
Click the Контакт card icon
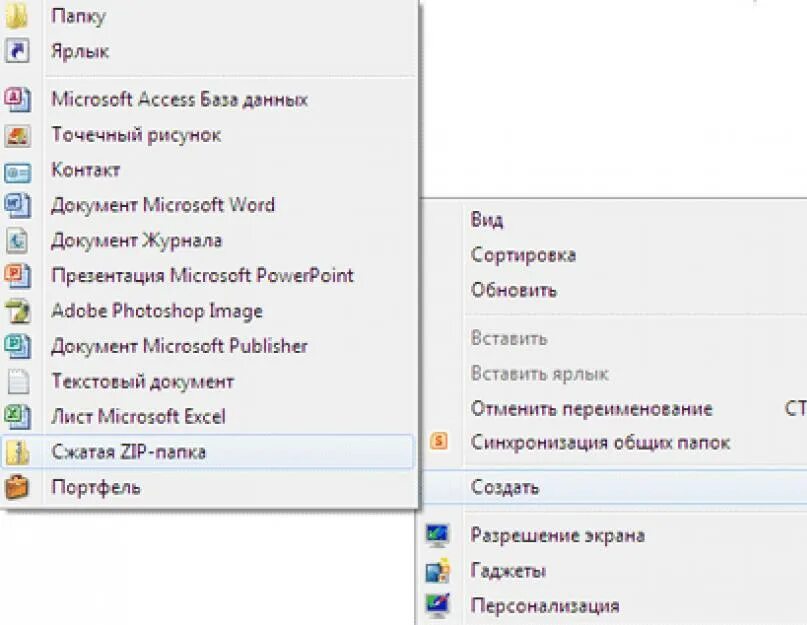pos(17,173)
